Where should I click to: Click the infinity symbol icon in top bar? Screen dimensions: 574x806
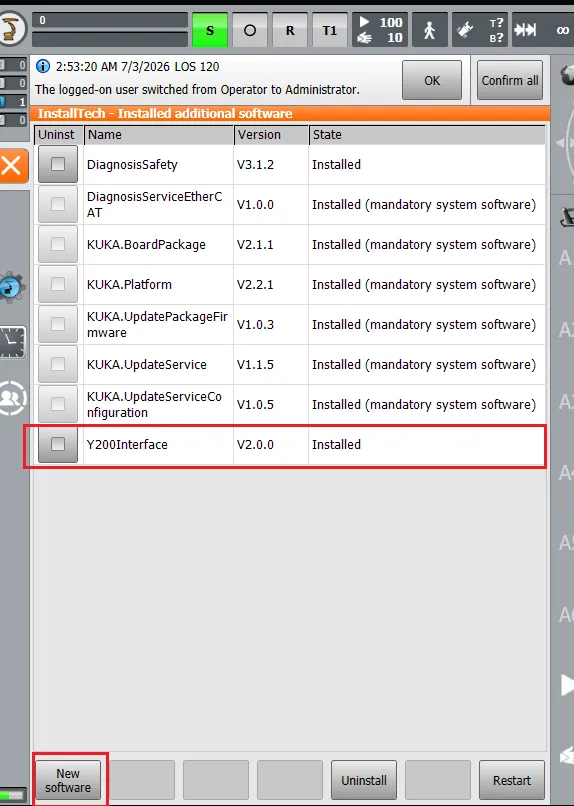(x=563, y=30)
